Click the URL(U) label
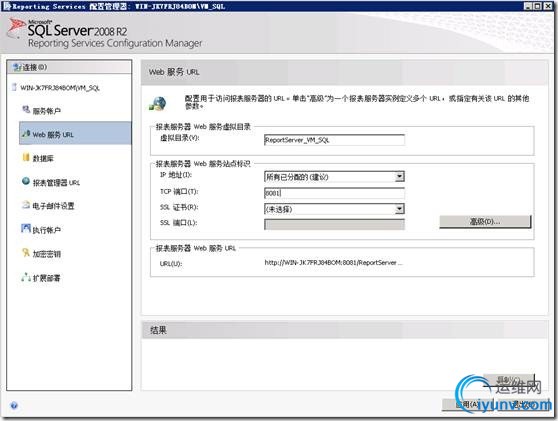 [x=171, y=264]
